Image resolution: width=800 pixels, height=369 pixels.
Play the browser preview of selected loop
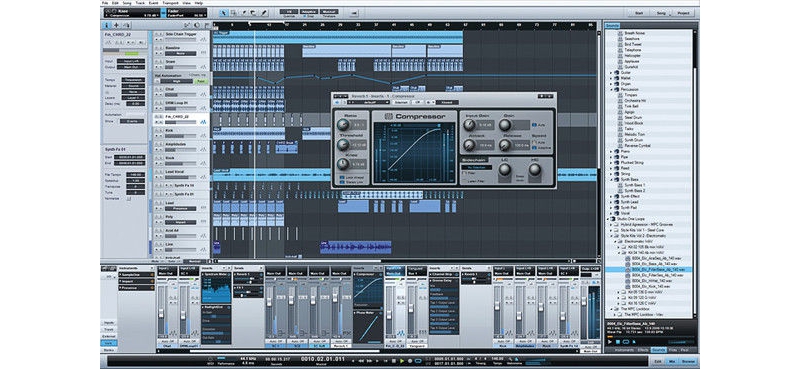coord(610,341)
